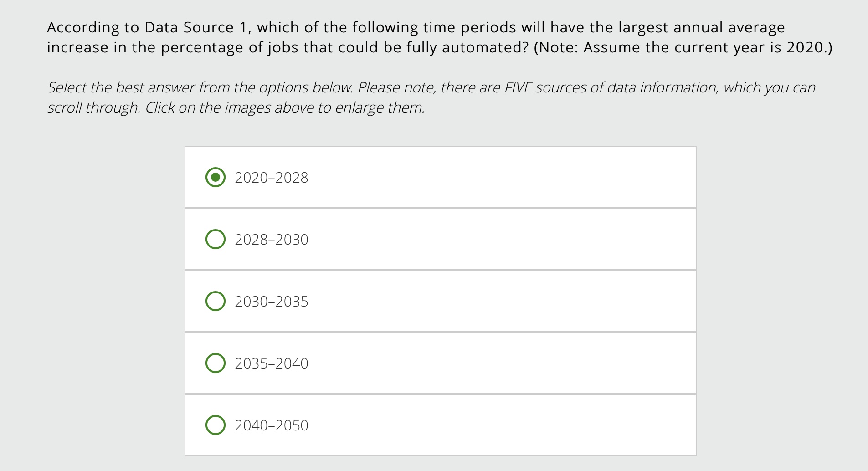Image resolution: width=868 pixels, height=471 pixels.
Task: Click inside the 2030–2035 answer row
Action: (440, 301)
